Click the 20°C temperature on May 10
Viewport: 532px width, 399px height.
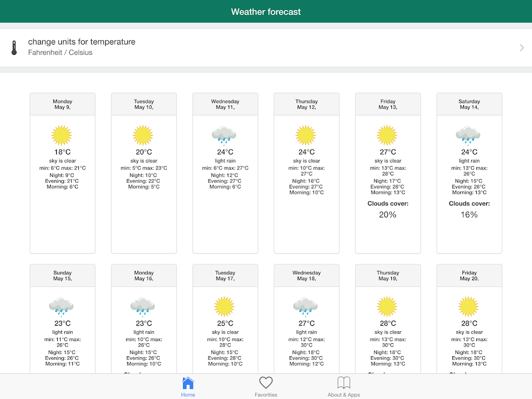click(144, 152)
